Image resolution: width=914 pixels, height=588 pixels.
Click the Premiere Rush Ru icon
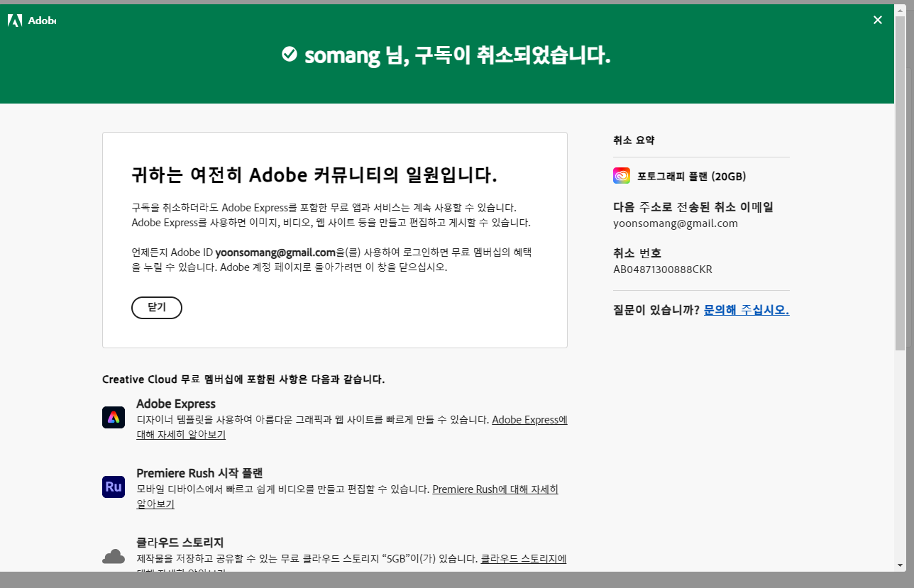coord(114,487)
